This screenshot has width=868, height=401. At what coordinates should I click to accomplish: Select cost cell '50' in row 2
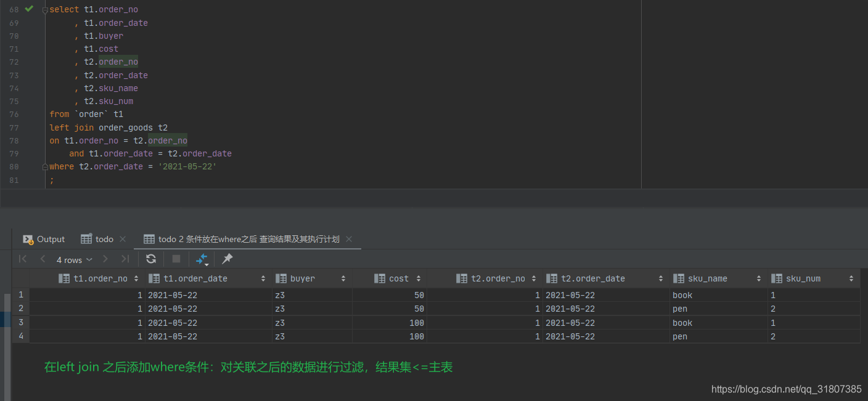click(x=390, y=309)
